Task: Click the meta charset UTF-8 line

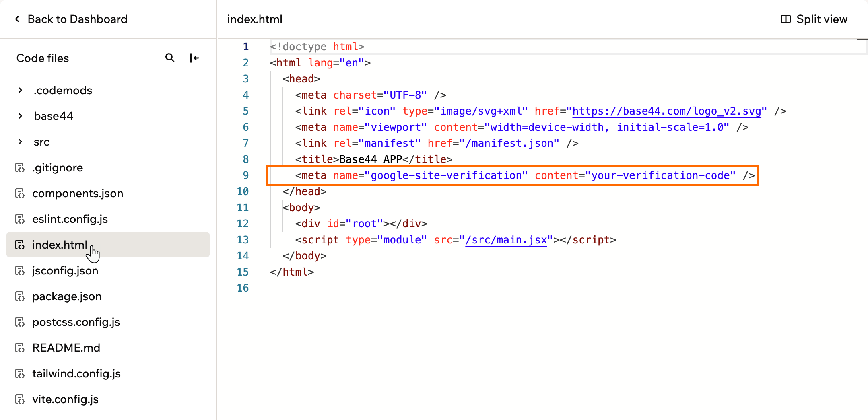Action: [x=371, y=95]
